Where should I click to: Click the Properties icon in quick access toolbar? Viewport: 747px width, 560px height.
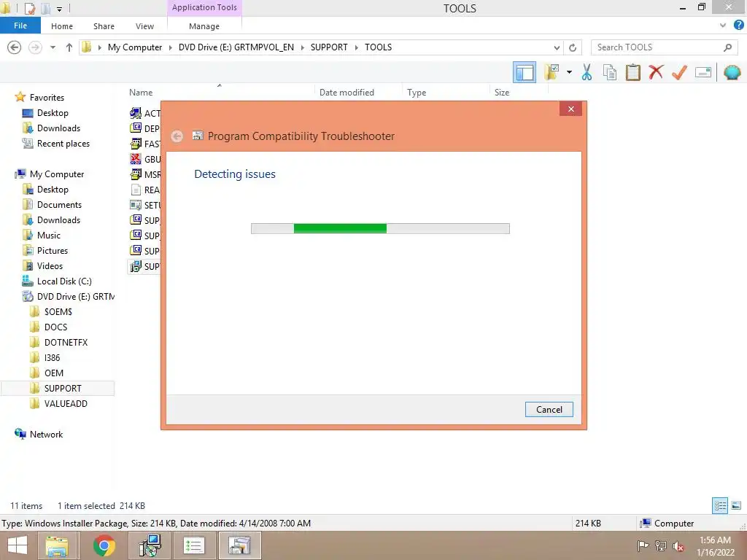(x=29, y=8)
